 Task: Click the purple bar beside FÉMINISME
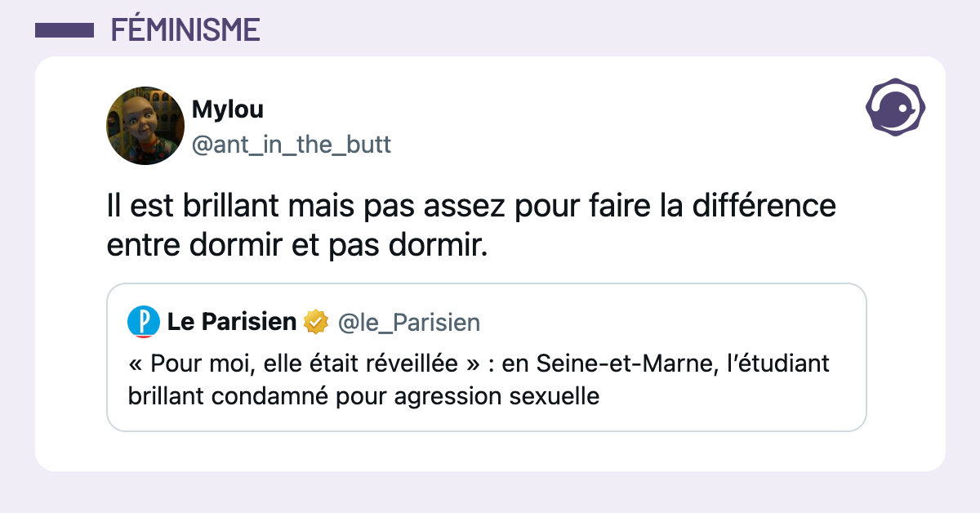coord(65,30)
